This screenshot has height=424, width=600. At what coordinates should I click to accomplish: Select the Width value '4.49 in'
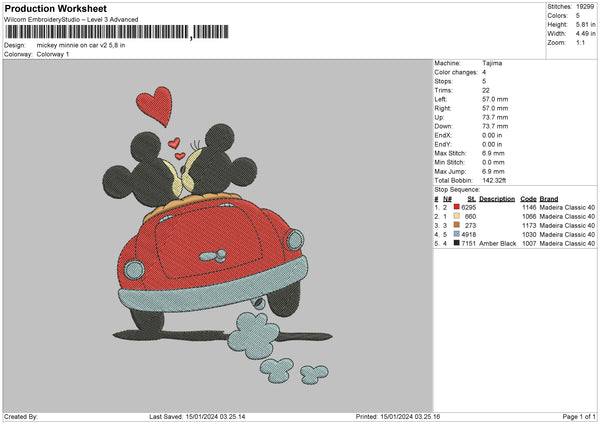pos(585,34)
